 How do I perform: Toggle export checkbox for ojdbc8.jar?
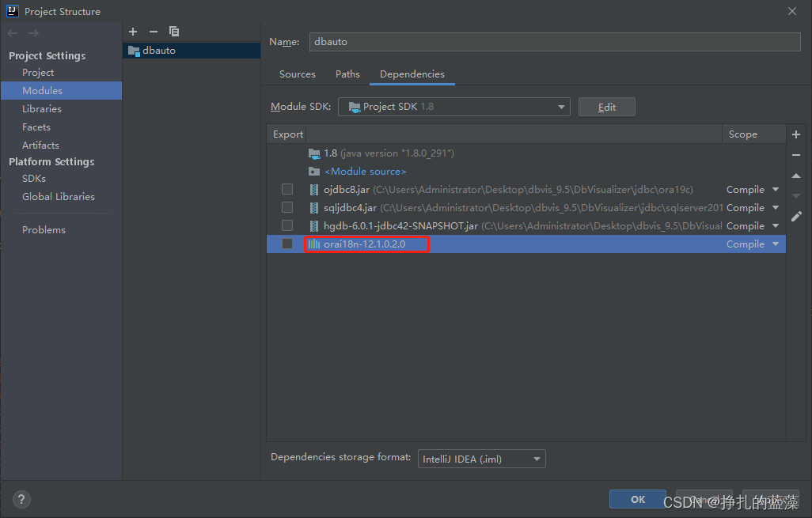pos(287,189)
